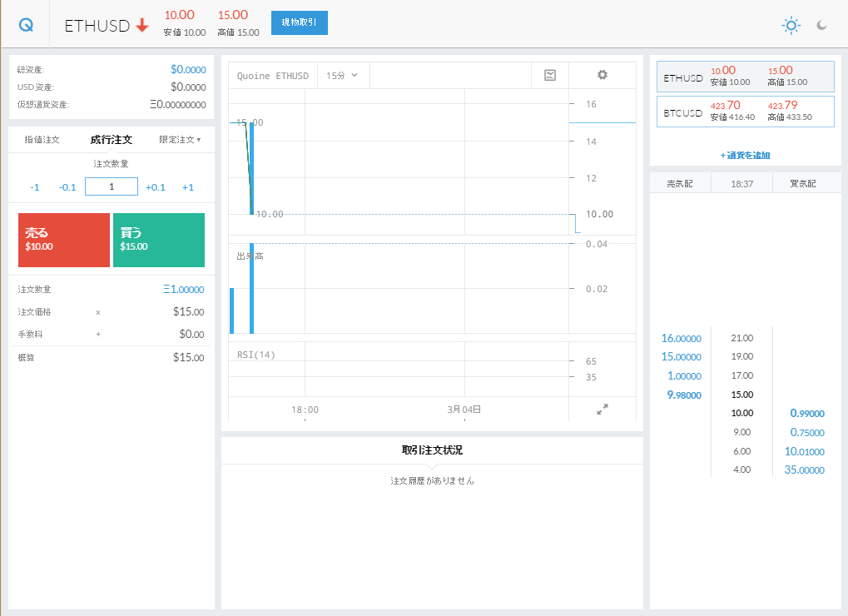
Task: Click order book price 10.00
Action: tap(742, 413)
